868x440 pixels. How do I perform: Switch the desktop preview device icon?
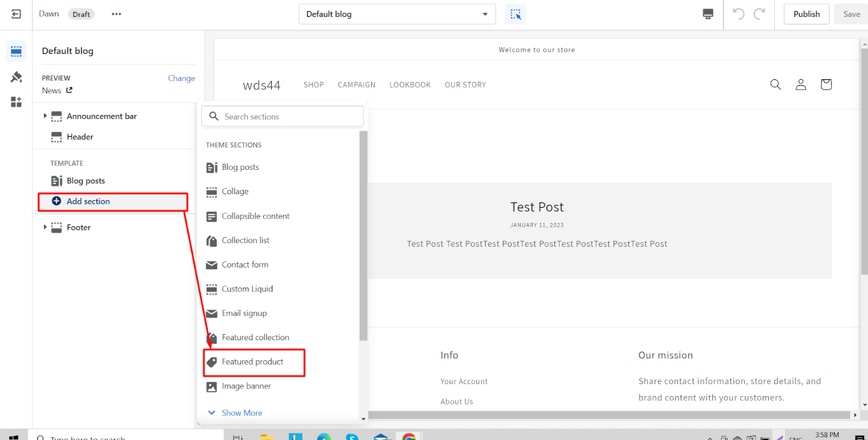click(708, 14)
